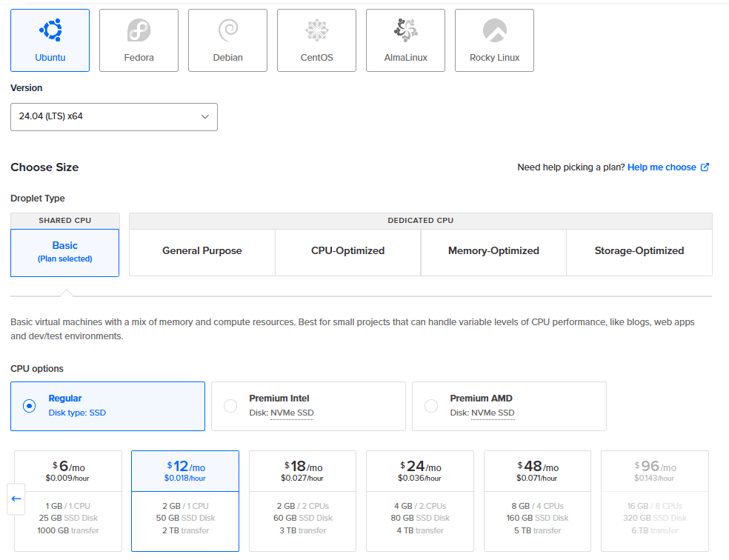
Task: Pick the Debian swirl icon
Action: point(227,30)
